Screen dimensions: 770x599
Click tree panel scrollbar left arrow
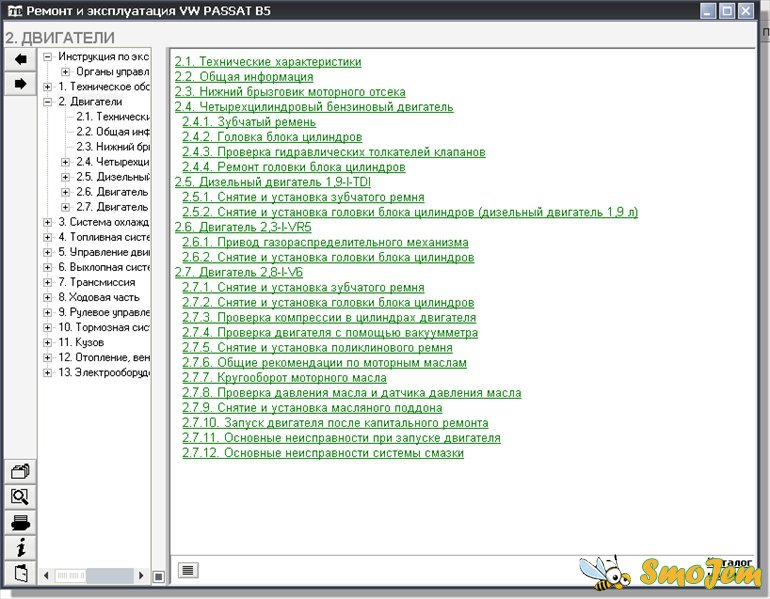(46, 575)
